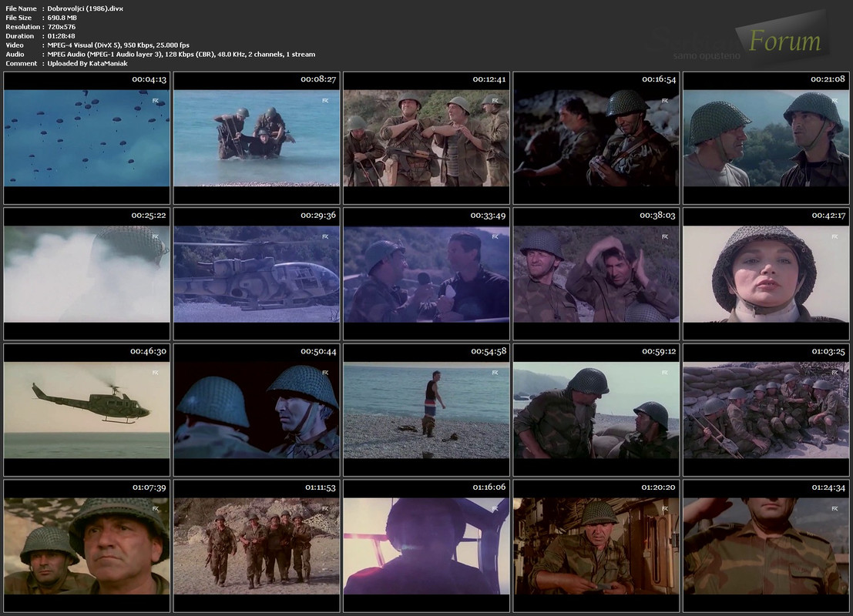
Task: Open the thumbnail timestamped 01:20:20
Action: coord(596,546)
